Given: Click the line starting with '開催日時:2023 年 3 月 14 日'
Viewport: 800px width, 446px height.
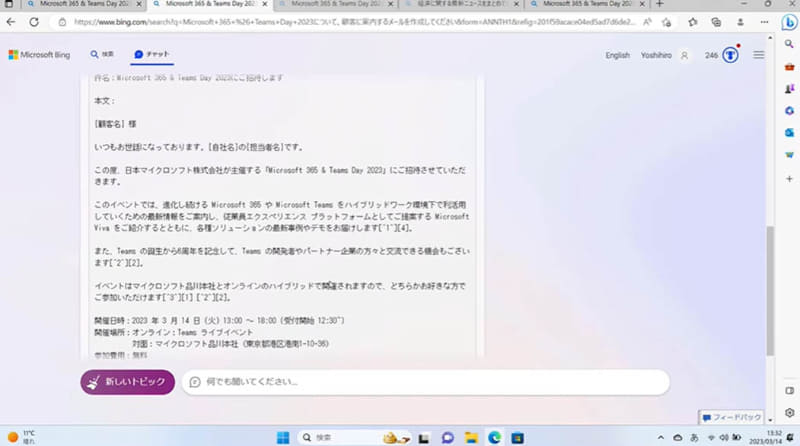Looking at the screenshot, I should (x=219, y=320).
